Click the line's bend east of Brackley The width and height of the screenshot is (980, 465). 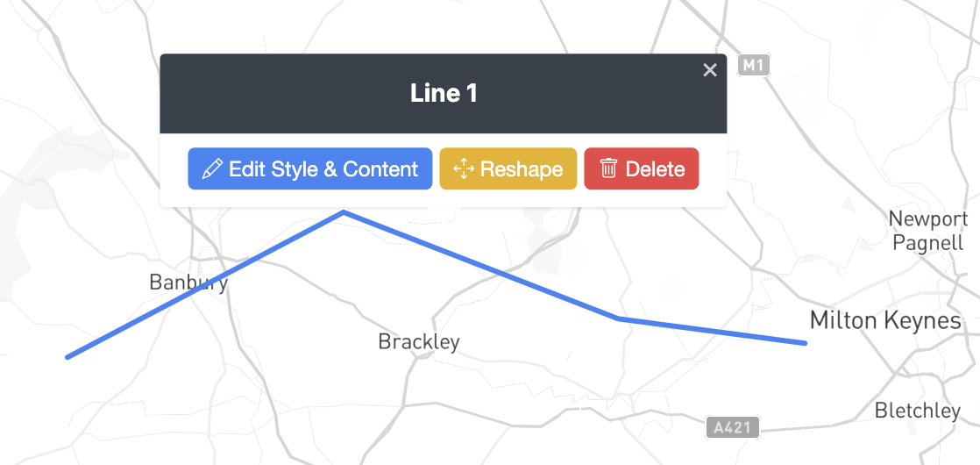[x=618, y=318]
